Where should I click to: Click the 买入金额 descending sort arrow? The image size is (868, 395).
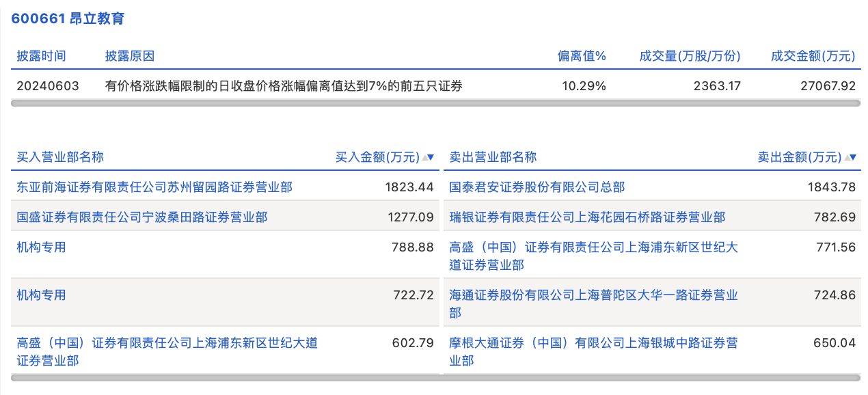coord(431,157)
